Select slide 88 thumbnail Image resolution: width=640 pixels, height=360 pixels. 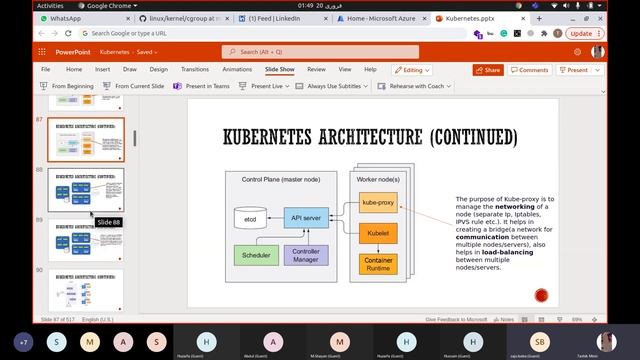pyautogui.click(x=86, y=190)
